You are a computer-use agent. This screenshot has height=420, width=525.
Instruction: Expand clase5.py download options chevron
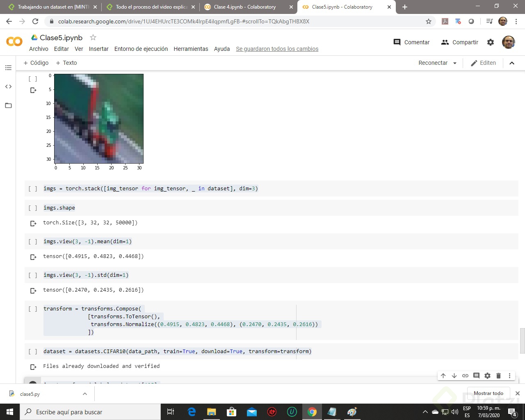tap(85, 394)
